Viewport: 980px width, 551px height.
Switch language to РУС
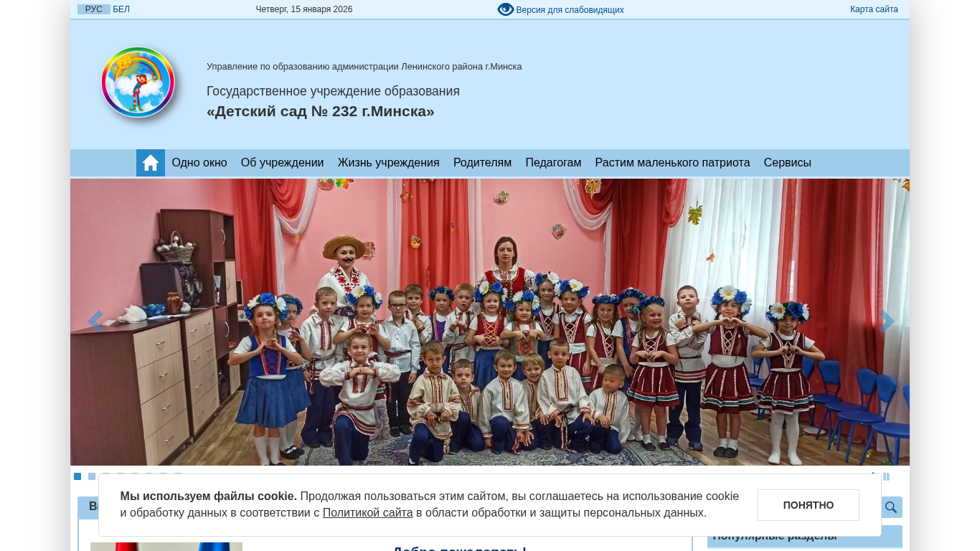(94, 9)
